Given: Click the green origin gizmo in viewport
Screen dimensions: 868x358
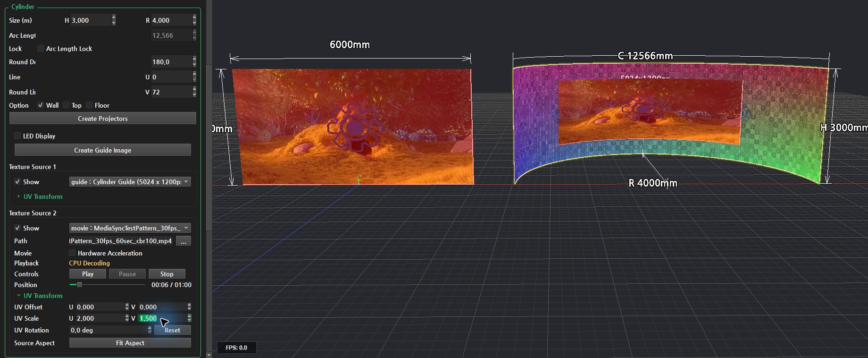Looking at the screenshot, I should click(359, 179).
